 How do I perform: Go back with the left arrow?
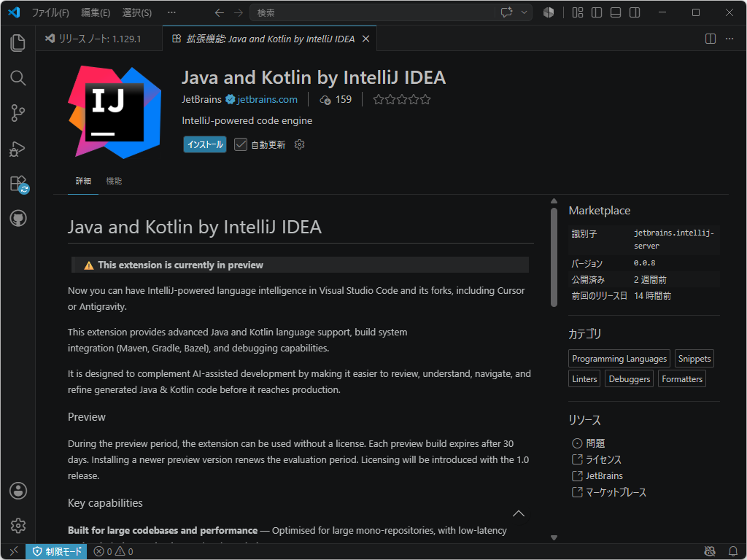pos(219,13)
